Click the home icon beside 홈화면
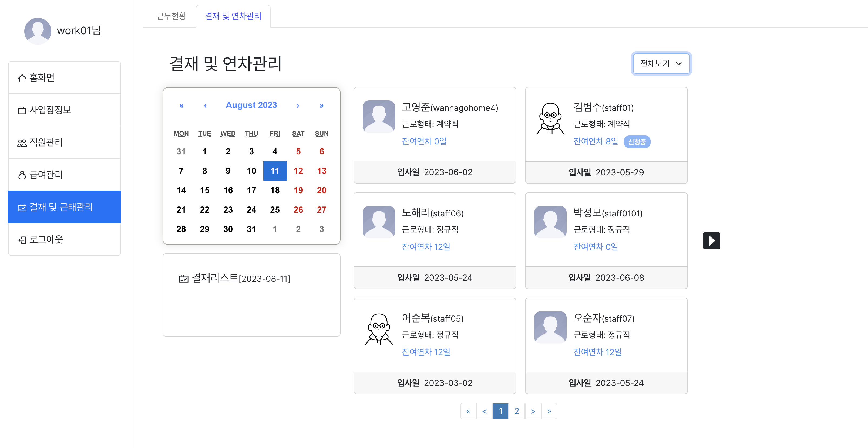This screenshot has width=868, height=448. [22, 78]
